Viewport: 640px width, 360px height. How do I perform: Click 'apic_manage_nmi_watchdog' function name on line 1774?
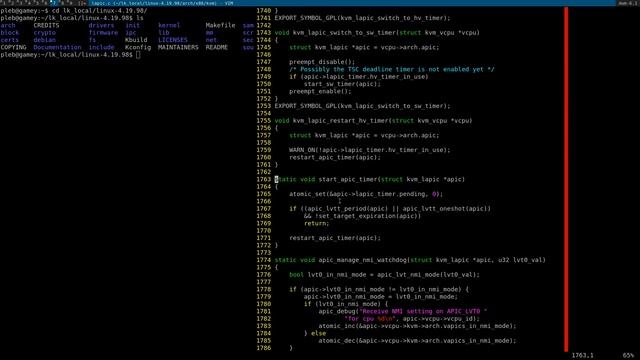tap(362, 260)
